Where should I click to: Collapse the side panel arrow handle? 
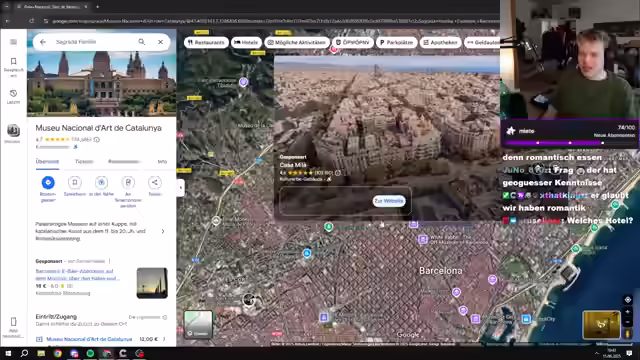coord(180,188)
